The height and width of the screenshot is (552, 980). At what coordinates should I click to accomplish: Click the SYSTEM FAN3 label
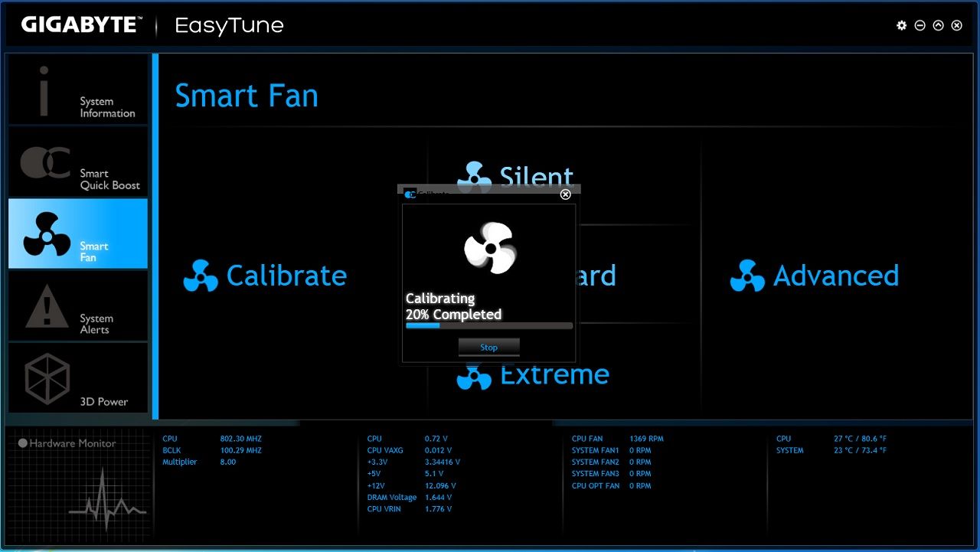(x=595, y=473)
